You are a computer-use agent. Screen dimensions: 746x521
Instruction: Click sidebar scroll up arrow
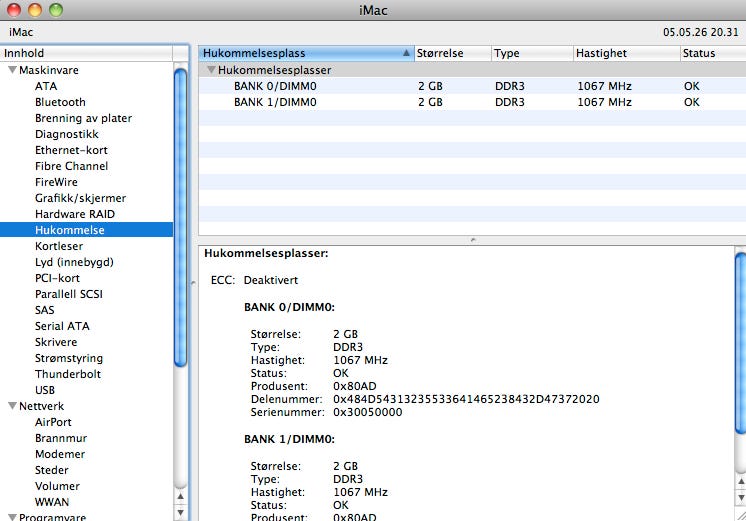pyautogui.click(x=180, y=496)
